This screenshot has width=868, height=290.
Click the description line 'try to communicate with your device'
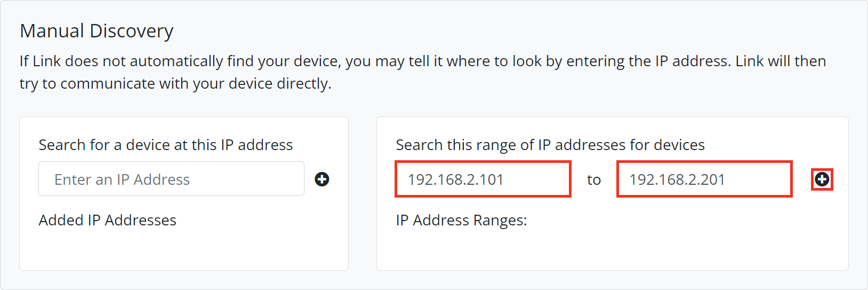[x=175, y=84]
